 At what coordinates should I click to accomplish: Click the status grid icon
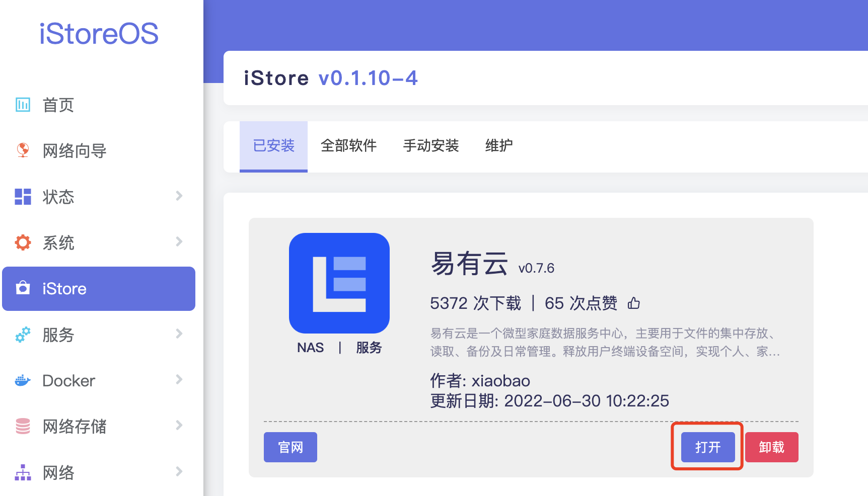coord(23,197)
